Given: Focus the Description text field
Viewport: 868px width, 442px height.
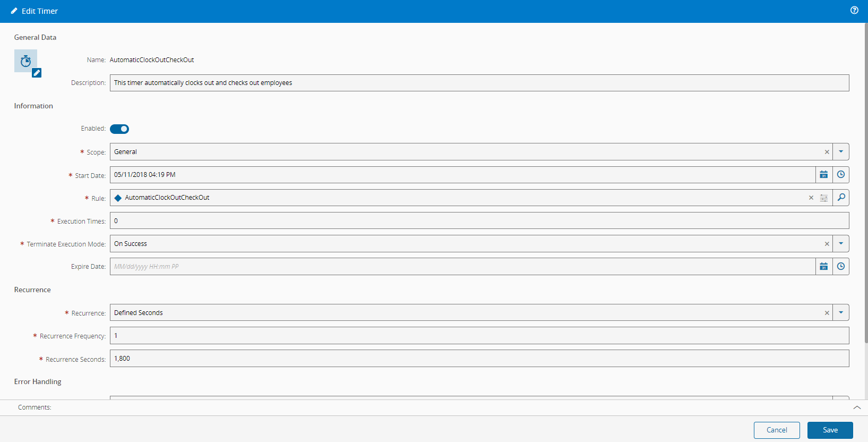Looking at the screenshot, I should pyautogui.click(x=479, y=83).
